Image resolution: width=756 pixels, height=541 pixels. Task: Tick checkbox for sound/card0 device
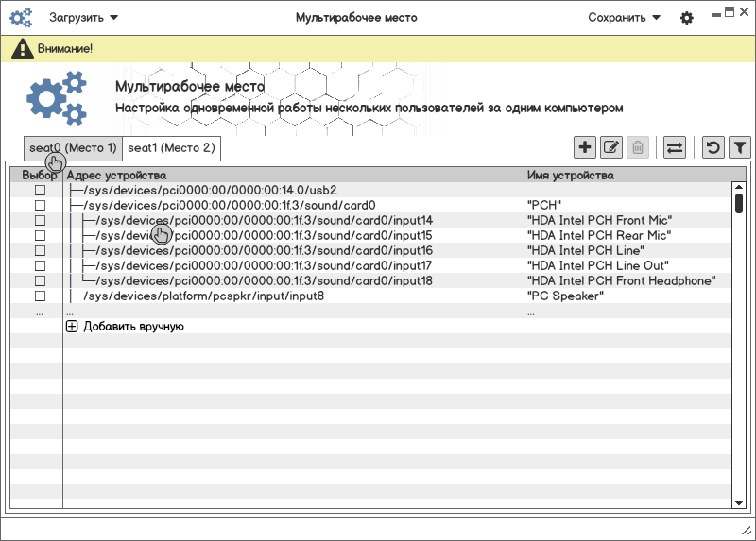40,205
